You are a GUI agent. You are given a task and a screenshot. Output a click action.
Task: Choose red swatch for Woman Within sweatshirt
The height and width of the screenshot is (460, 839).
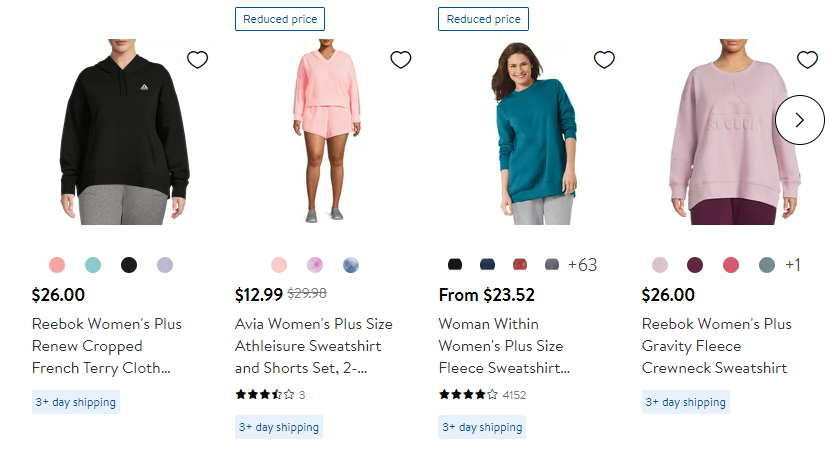[520, 265]
